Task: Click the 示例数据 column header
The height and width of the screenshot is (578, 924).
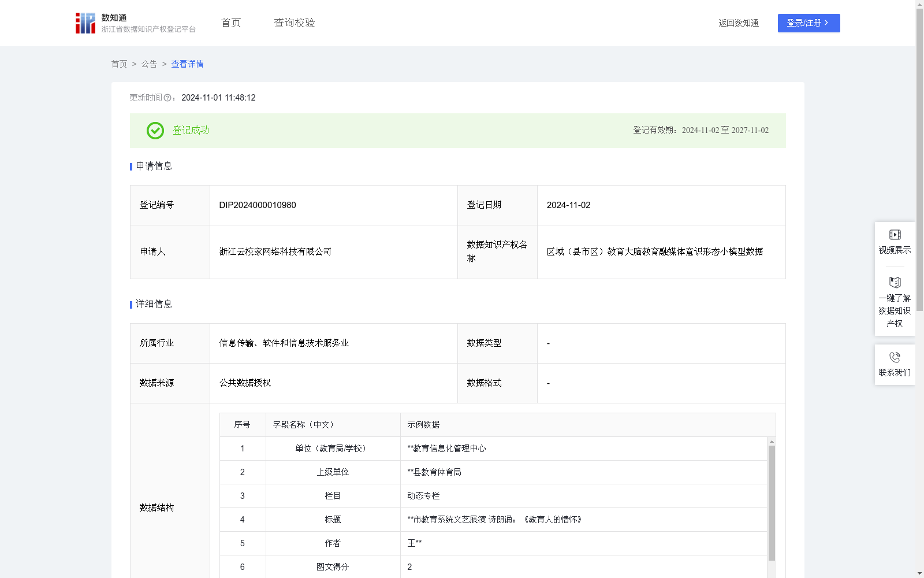Action: click(588, 425)
